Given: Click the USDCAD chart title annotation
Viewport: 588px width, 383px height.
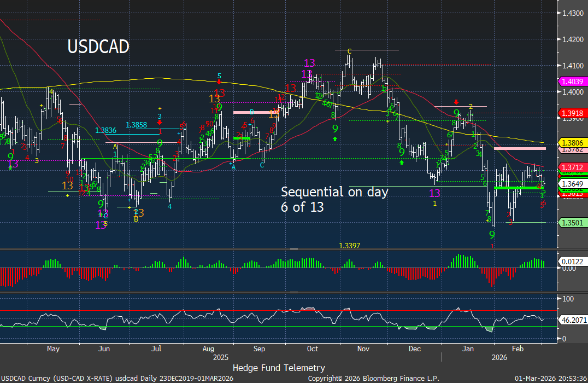Looking at the screenshot, I should (x=98, y=47).
